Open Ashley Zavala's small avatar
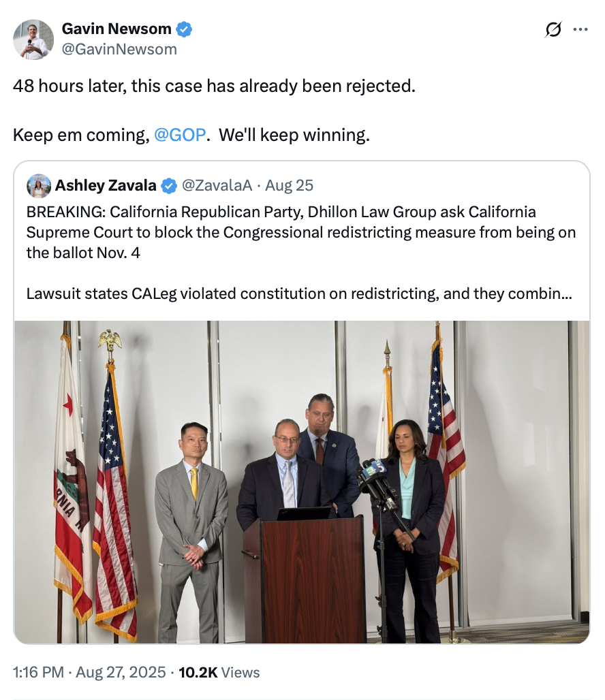Screen dimensions: 605x700 point(39,186)
